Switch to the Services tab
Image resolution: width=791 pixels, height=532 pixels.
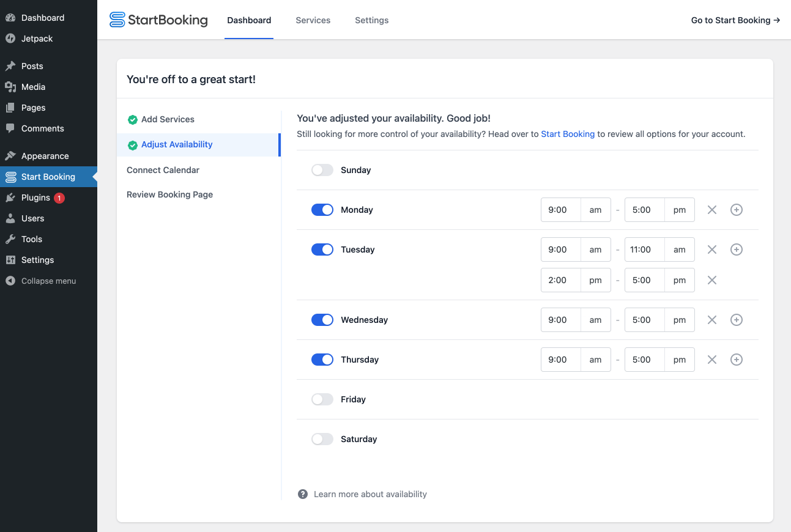(313, 20)
